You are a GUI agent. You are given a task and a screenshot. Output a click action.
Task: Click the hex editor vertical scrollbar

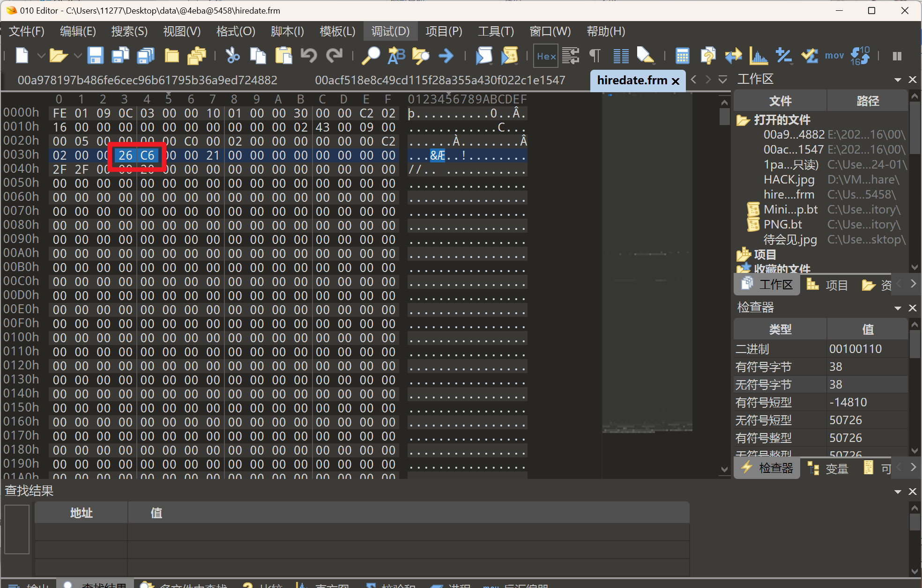pyautogui.click(x=724, y=286)
